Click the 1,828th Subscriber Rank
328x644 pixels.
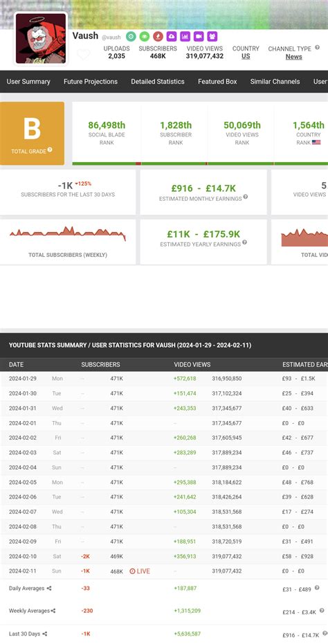click(176, 125)
